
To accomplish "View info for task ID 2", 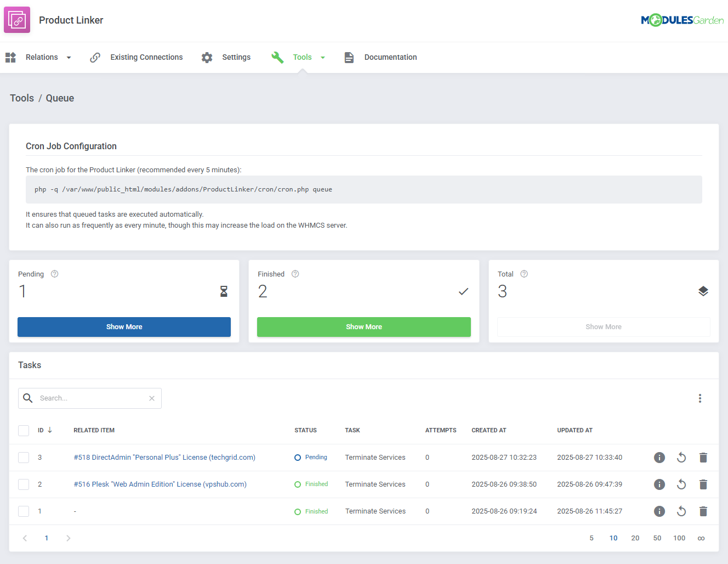I will [x=659, y=484].
